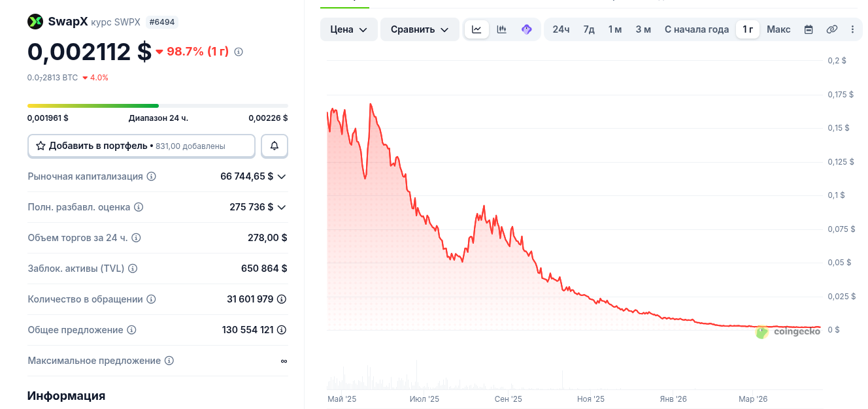Viewport: 868px width, 409px height.
Task: Click info icon next to Рыночная капитализация
Action: (152, 176)
